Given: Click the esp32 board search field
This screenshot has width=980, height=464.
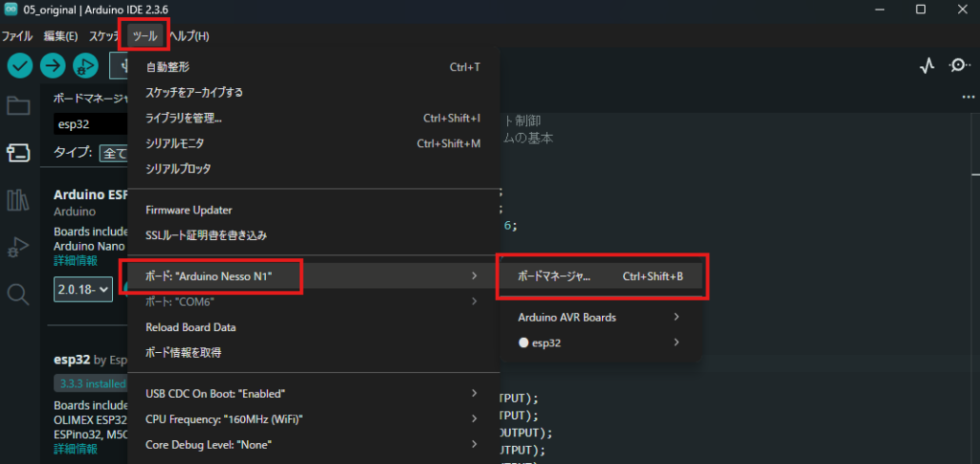Looking at the screenshot, I should 88,123.
